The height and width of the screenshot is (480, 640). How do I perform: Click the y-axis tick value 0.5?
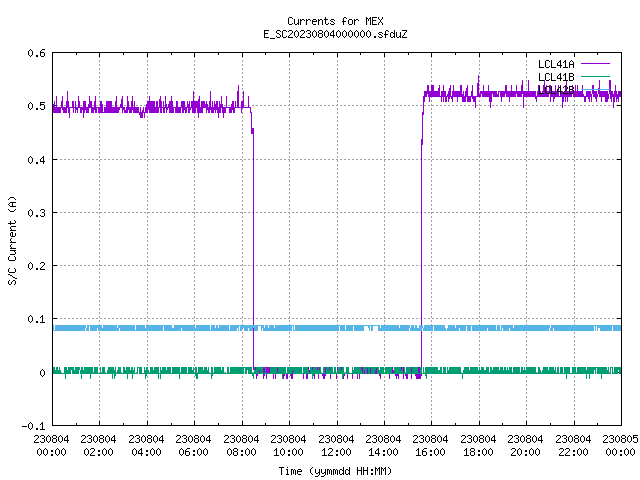point(36,106)
